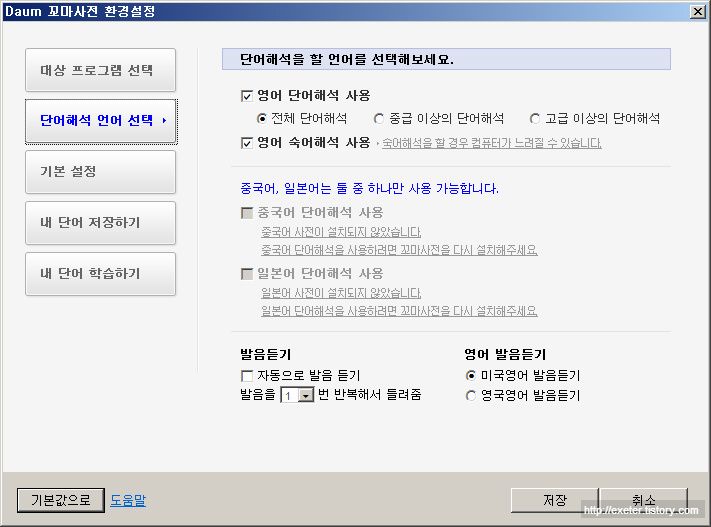Click the 일본어 사전이 설치되지 않았습니다 link
Viewport: 711px width, 527px height.
coord(341,293)
